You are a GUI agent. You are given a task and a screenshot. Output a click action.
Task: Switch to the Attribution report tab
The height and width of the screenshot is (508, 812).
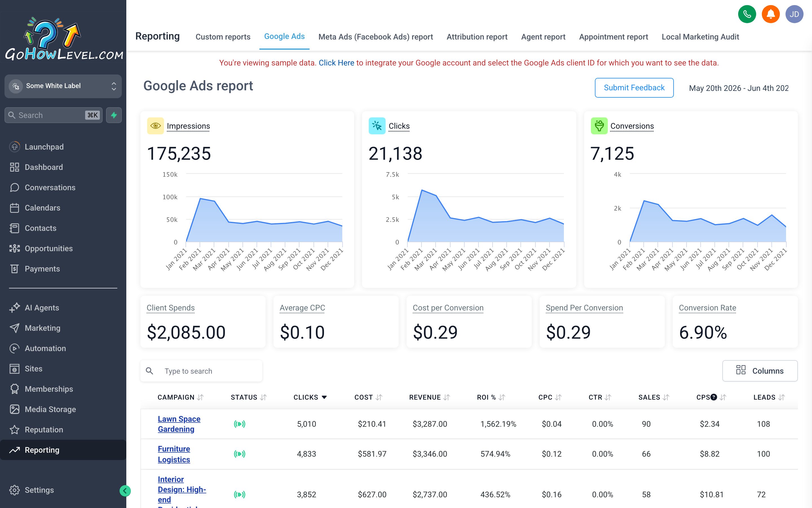tap(477, 37)
